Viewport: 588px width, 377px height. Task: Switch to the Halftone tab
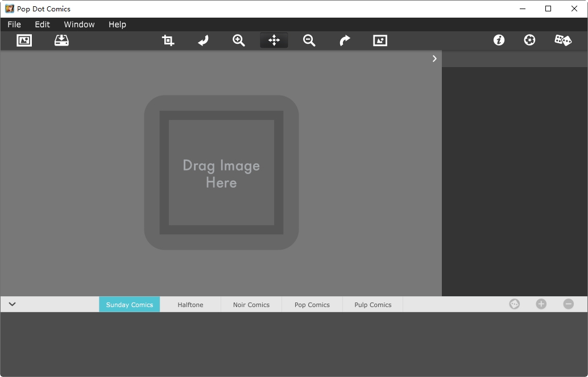(190, 305)
